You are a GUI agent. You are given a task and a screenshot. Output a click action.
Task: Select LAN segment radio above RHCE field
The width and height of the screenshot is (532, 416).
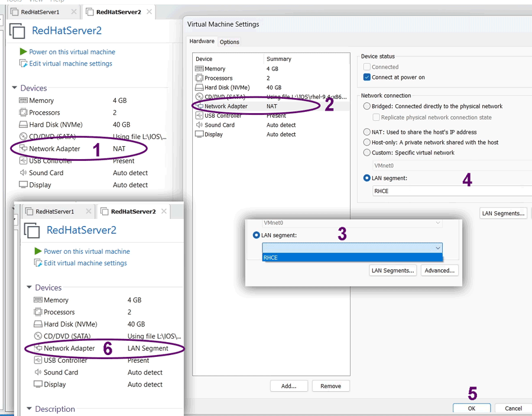pos(366,178)
